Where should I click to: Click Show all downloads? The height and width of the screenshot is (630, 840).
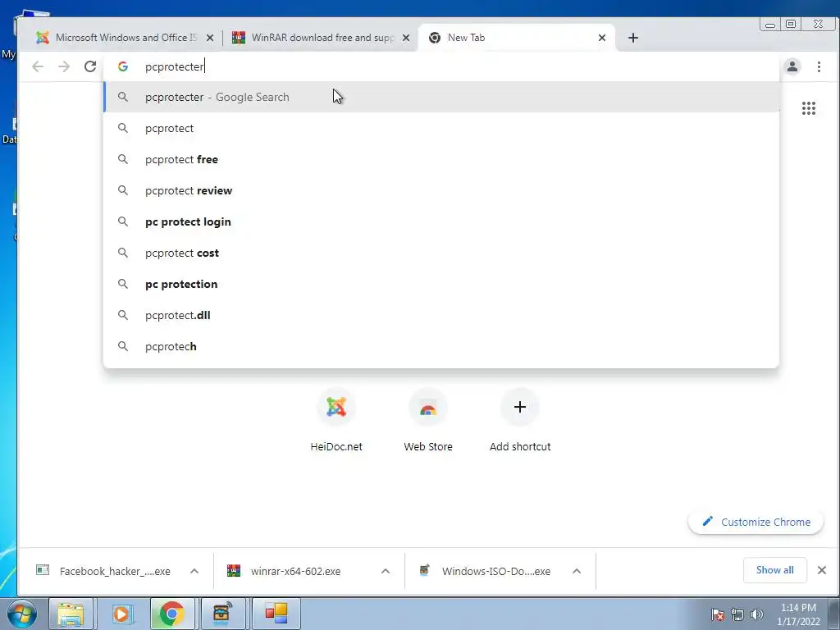[774, 570]
